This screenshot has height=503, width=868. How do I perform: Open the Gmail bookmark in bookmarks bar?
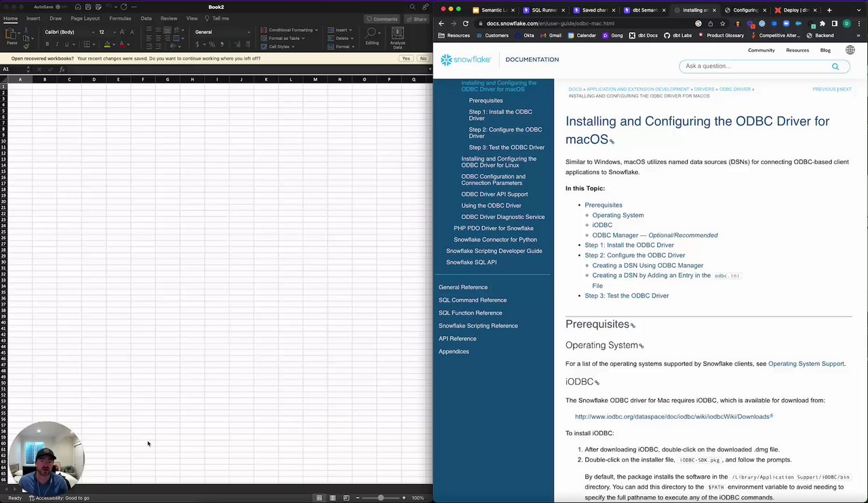tap(551, 35)
